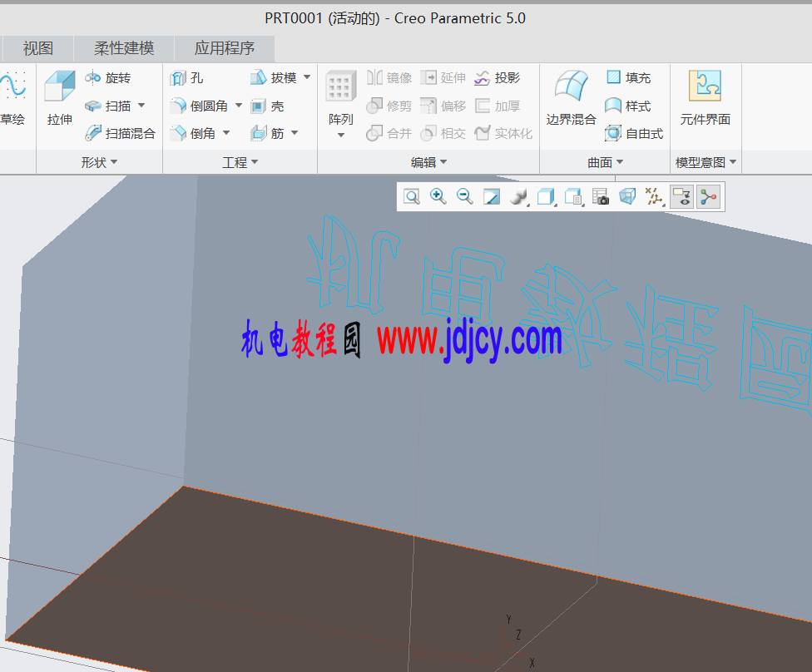Toggle perspective view
This screenshot has height=672, width=812.
[x=627, y=197]
